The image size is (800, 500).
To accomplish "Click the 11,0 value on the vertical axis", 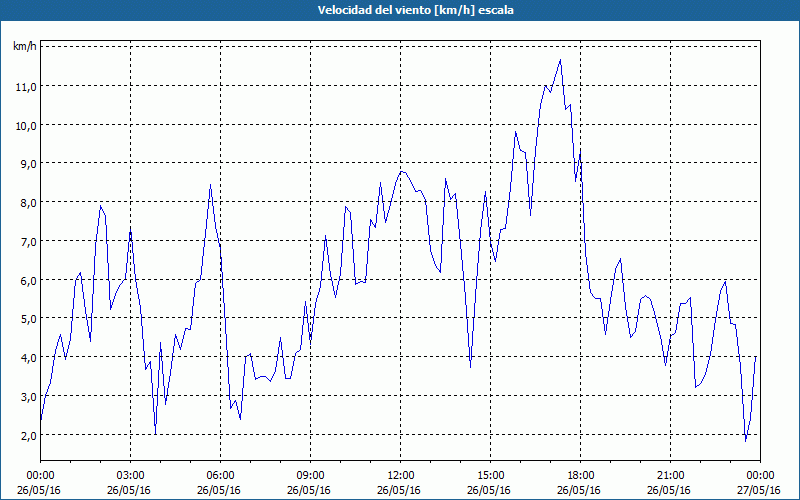I will (x=26, y=87).
